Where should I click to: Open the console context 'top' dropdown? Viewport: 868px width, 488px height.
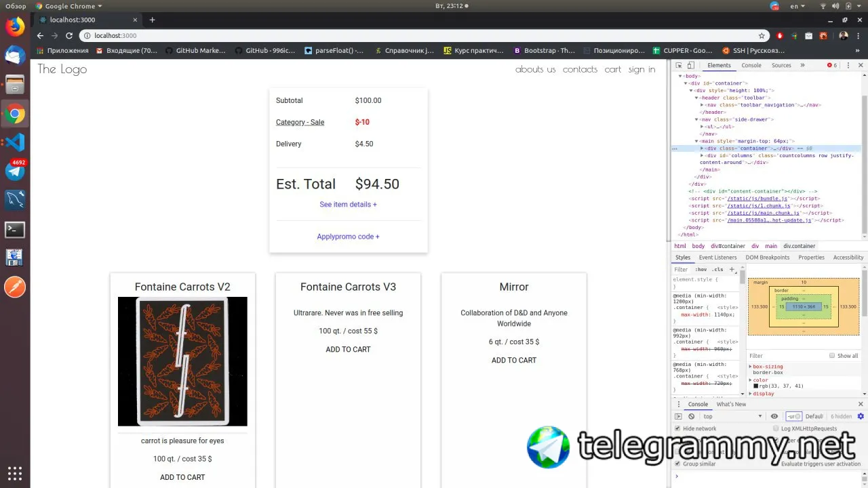click(732, 416)
